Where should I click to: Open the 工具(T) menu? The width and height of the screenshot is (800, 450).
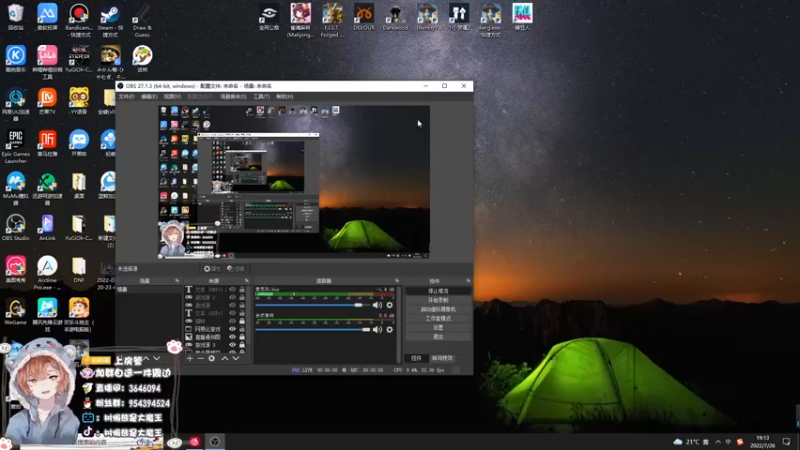pyautogui.click(x=261, y=96)
